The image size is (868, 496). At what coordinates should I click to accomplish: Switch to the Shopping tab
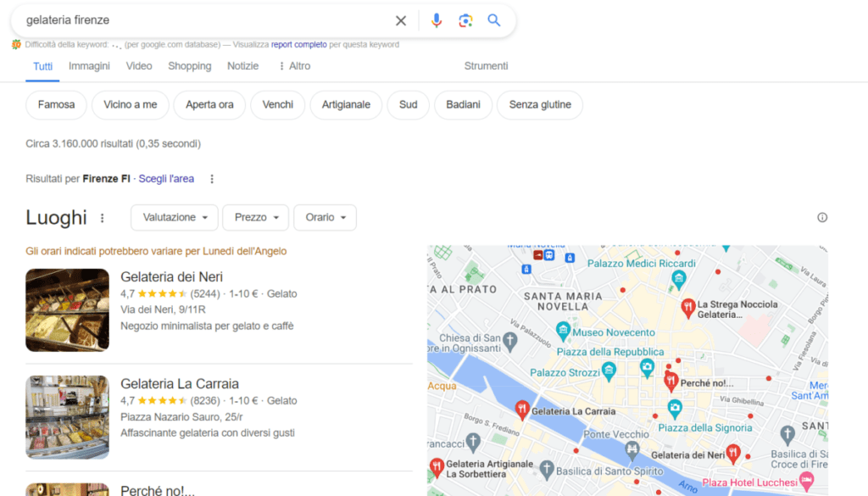pos(190,66)
